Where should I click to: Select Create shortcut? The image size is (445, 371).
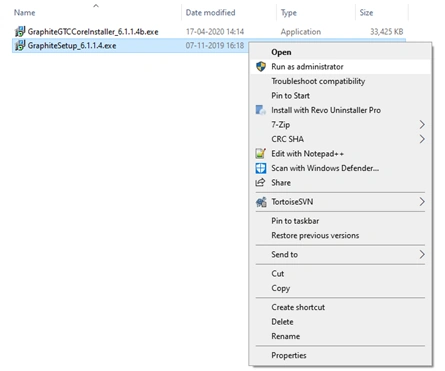340,307
